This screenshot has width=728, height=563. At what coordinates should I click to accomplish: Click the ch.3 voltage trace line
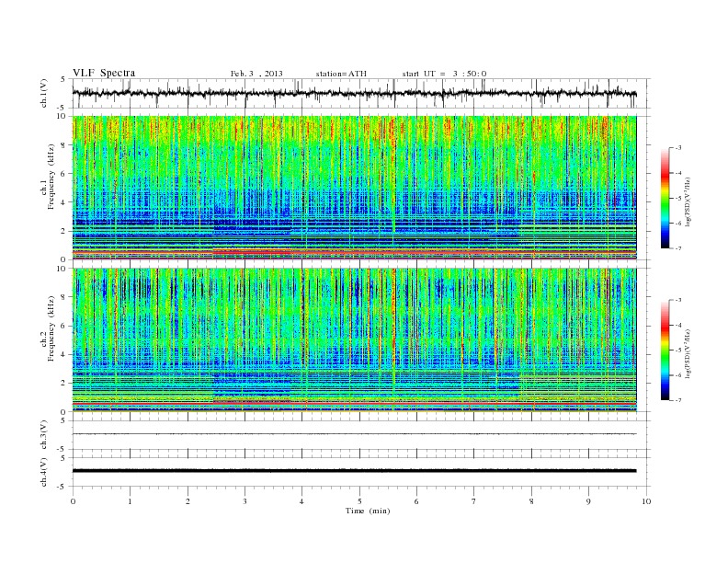[x=355, y=434]
